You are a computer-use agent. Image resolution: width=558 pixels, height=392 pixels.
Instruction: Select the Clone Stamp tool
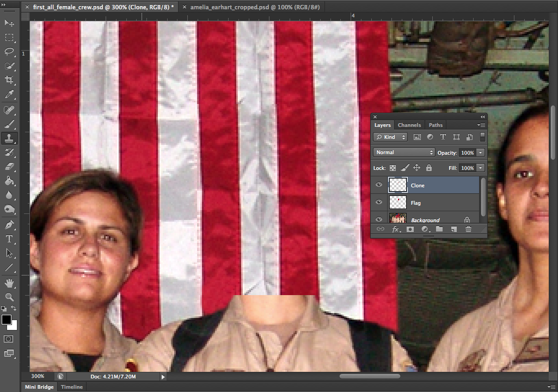pyautogui.click(x=9, y=138)
